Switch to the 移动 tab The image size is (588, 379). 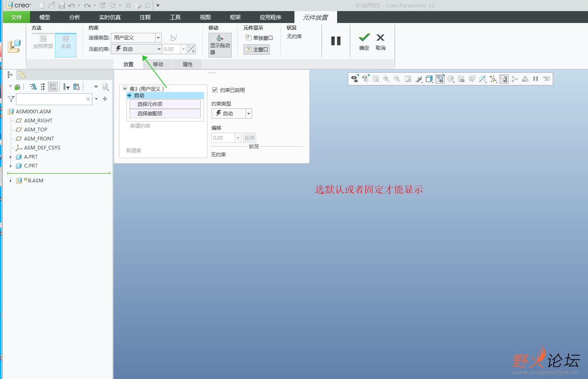coord(158,64)
